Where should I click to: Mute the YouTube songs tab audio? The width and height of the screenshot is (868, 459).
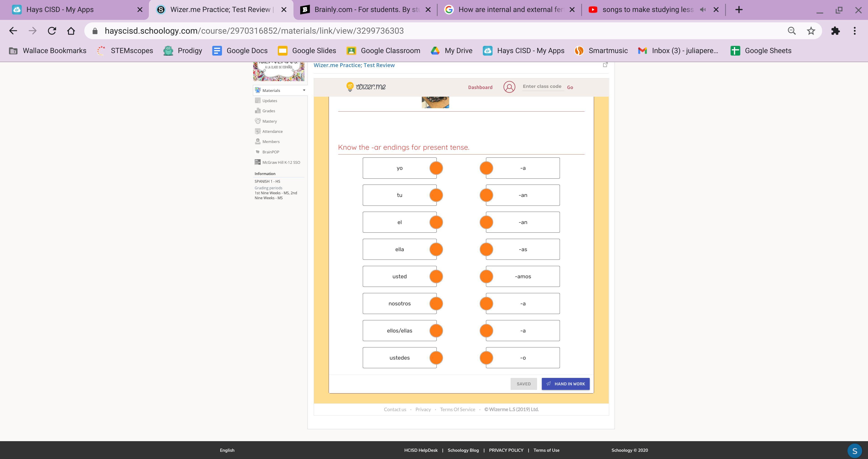pos(703,10)
